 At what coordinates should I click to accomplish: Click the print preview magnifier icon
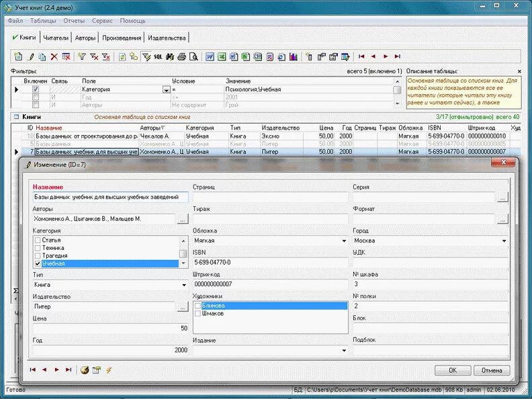pos(193,56)
